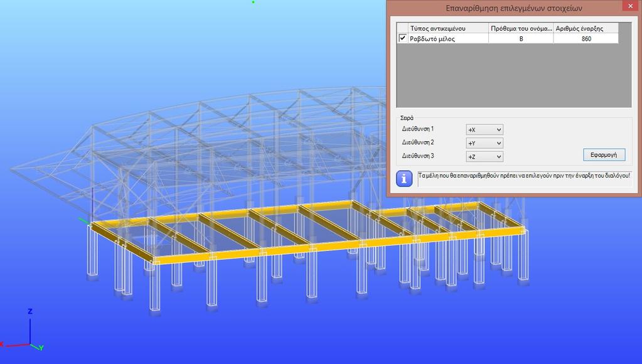Uncheck the Ραβδωτό μέλος row checkbox
Viewport: 642px width, 364px height.
[402, 38]
